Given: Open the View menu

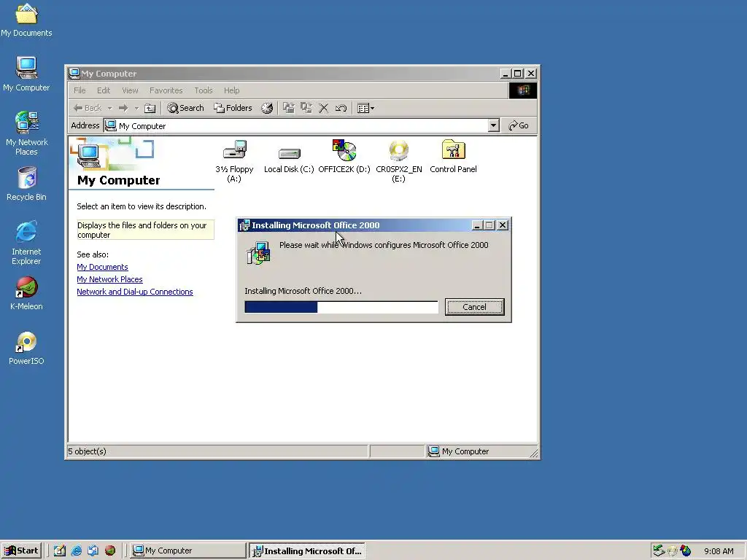Looking at the screenshot, I should pos(130,90).
